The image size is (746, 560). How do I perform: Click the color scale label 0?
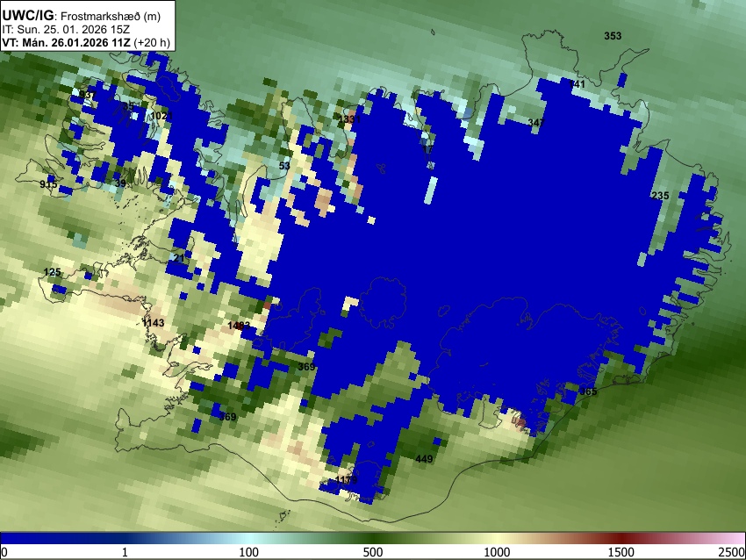4,552
